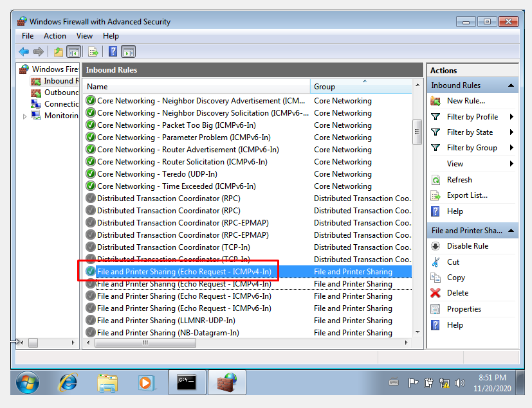Open the Action menu
This screenshot has height=408, width=532.
click(55, 36)
